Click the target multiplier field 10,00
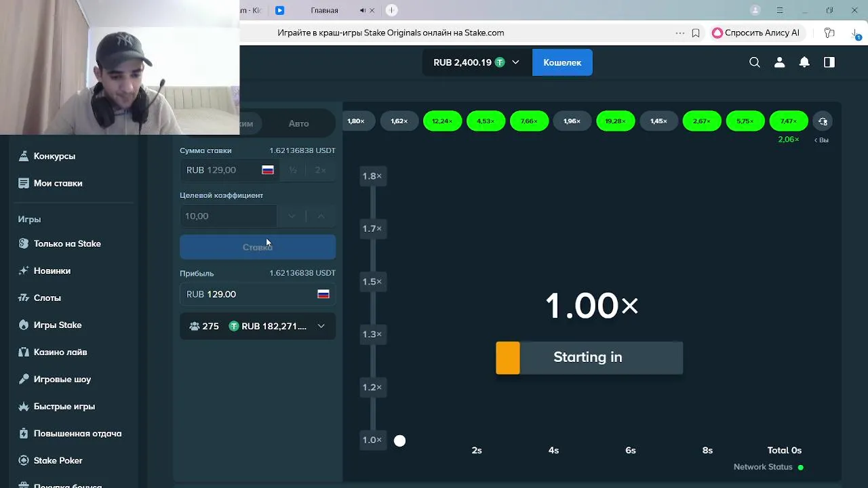This screenshot has height=488, width=868. [x=228, y=216]
